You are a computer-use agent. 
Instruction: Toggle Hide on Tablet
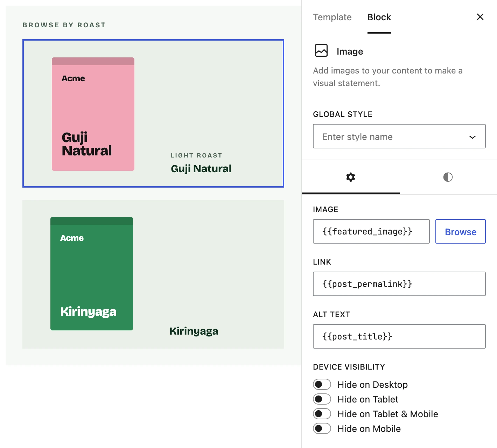(x=322, y=399)
